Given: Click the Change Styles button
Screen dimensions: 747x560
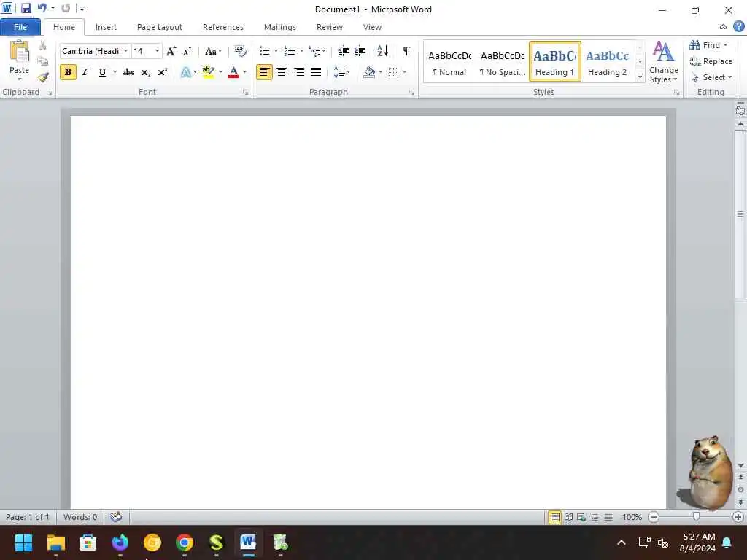Looking at the screenshot, I should coord(664,62).
